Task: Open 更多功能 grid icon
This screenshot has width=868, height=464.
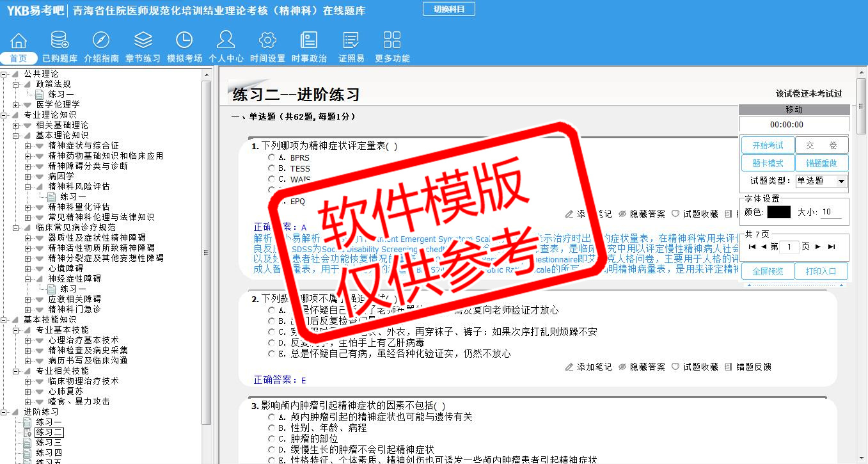Action: coord(392,41)
